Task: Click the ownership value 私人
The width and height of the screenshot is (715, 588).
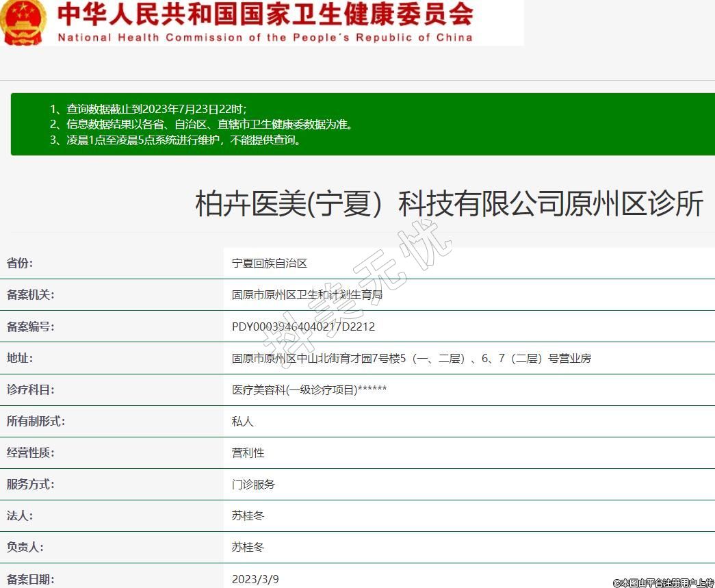Action: pos(243,422)
